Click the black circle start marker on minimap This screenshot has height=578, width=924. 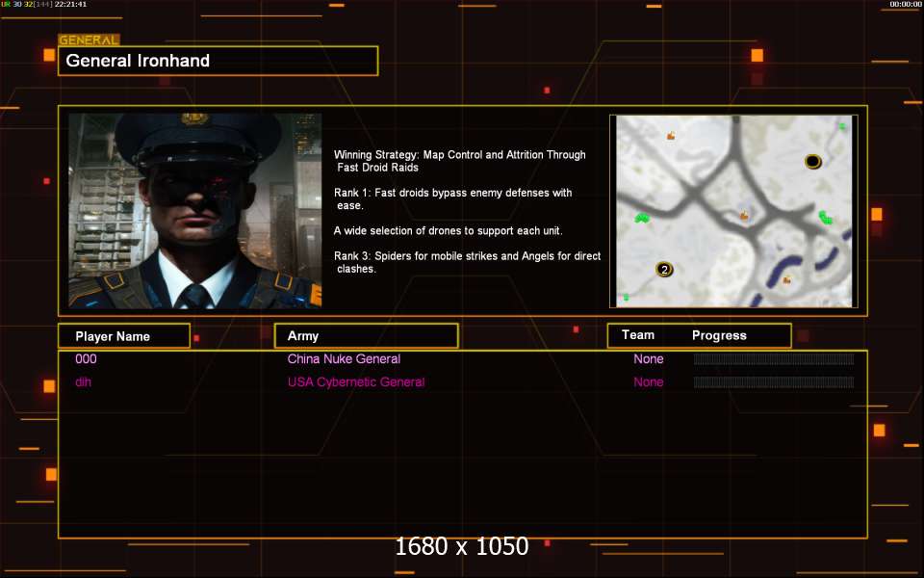tap(812, 162)
